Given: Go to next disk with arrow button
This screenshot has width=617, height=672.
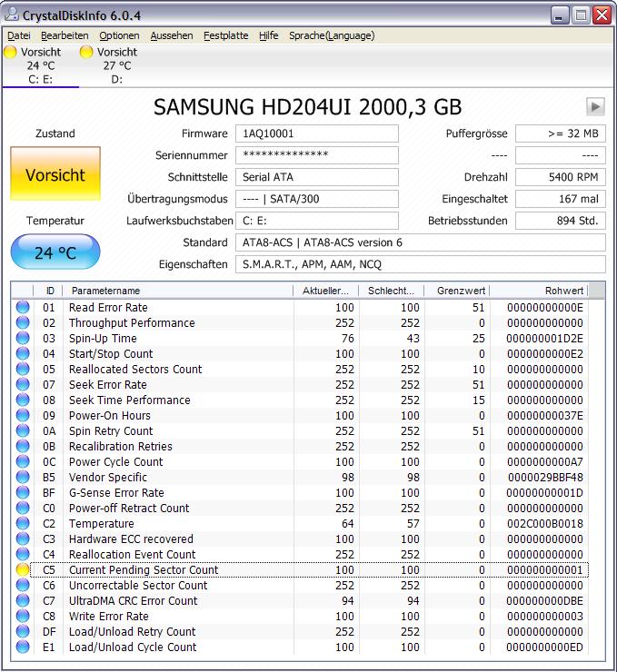Looking at the screenshot, I should tap(595, 107).
